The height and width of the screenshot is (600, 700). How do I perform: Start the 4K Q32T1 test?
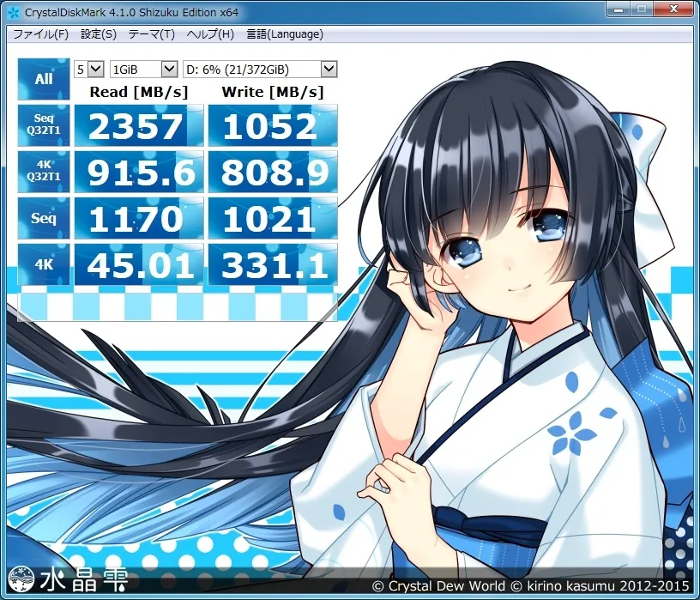[x=44, y=172]
